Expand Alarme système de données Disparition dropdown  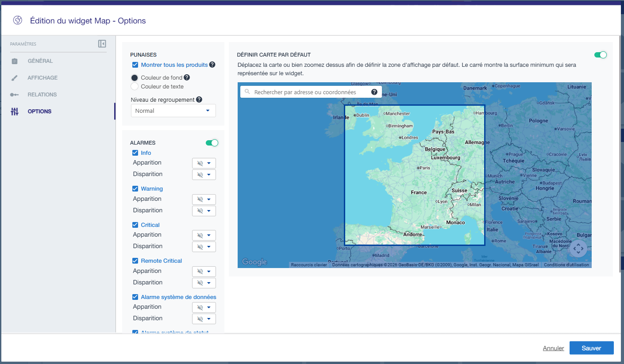tap(204, 319)
